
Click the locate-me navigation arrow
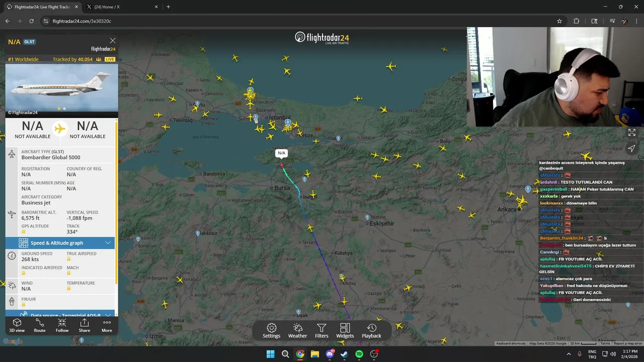(x=631, y=148)
